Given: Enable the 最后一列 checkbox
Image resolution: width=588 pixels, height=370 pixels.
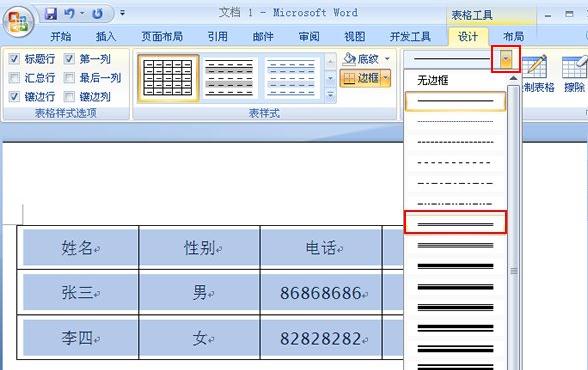Looking at the screenshot, I should point(69,78).
